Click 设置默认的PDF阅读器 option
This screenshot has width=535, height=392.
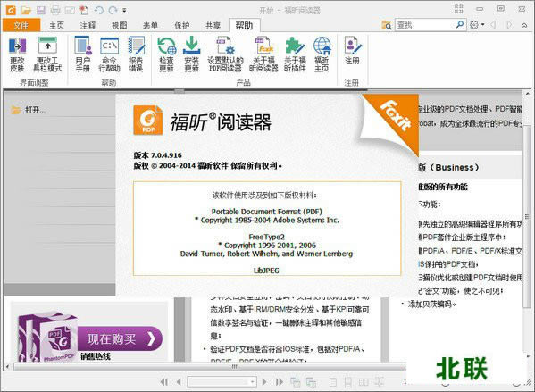tap(225, 54)
